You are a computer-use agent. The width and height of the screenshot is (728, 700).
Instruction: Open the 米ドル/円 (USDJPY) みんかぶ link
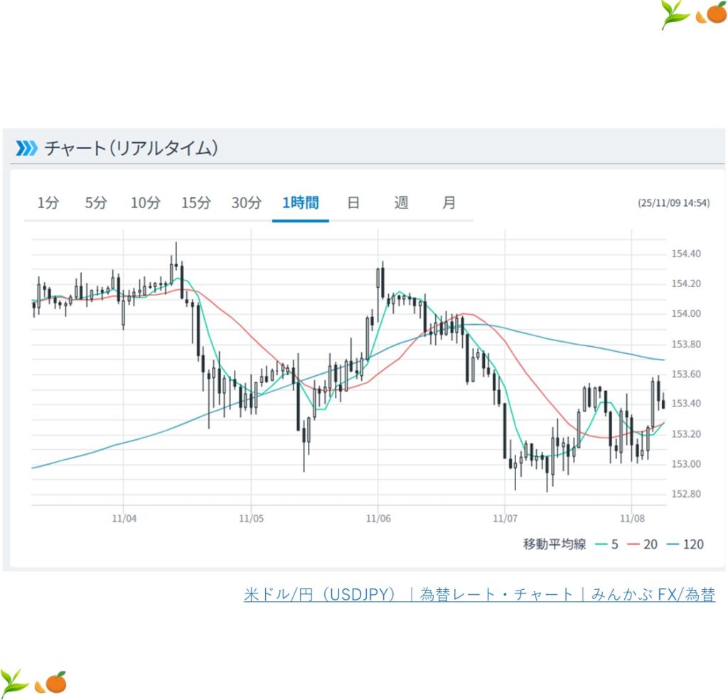coord(479,595)
